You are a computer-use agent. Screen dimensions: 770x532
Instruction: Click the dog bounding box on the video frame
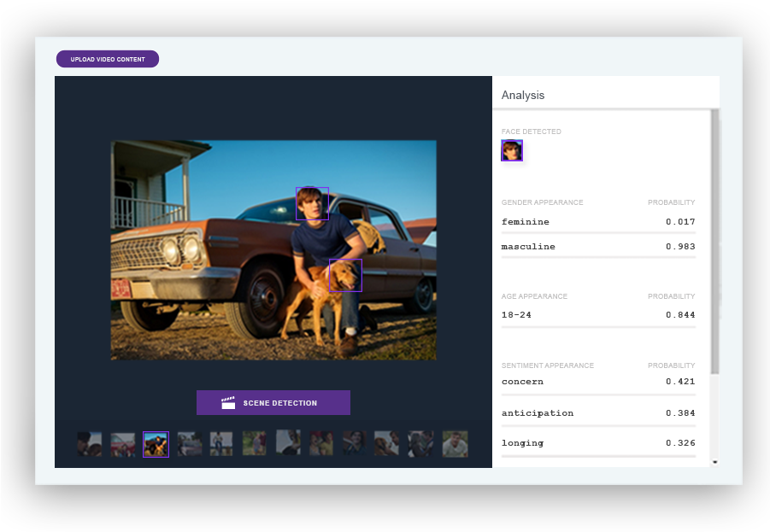point(345,275)
